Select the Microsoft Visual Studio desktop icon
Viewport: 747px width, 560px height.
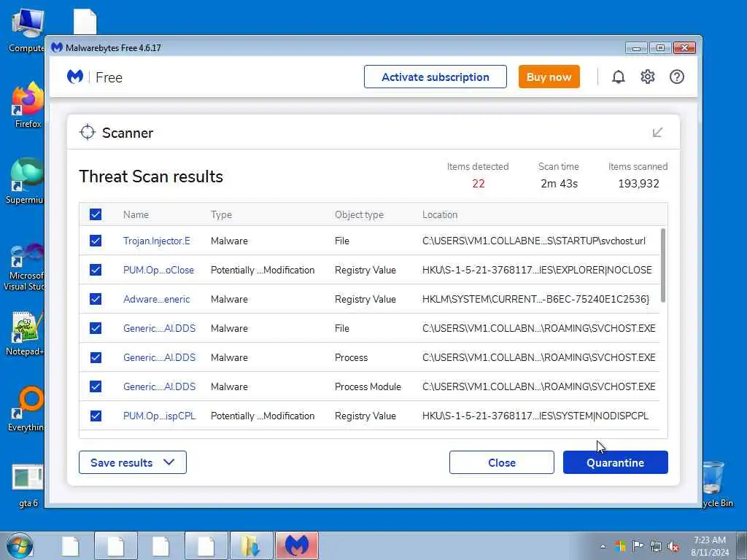coord(24,267)
